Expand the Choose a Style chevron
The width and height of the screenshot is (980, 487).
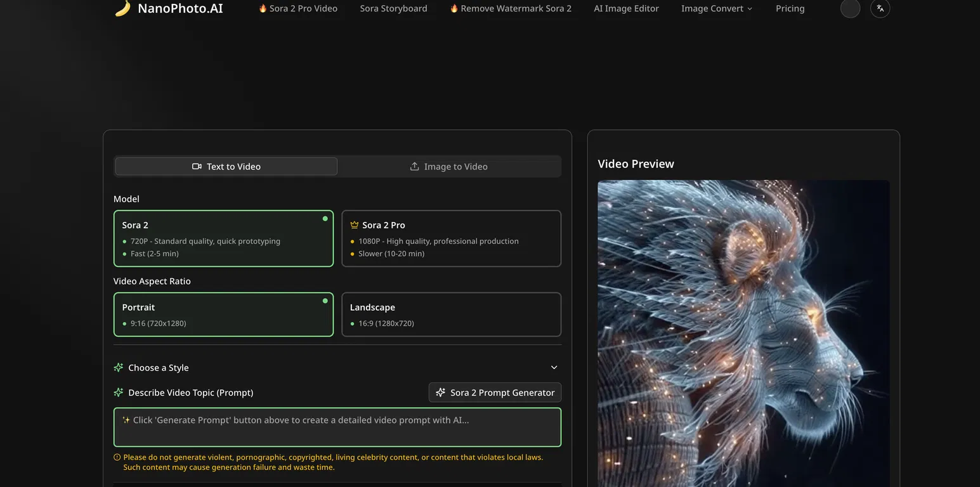(x=554, y=368)
